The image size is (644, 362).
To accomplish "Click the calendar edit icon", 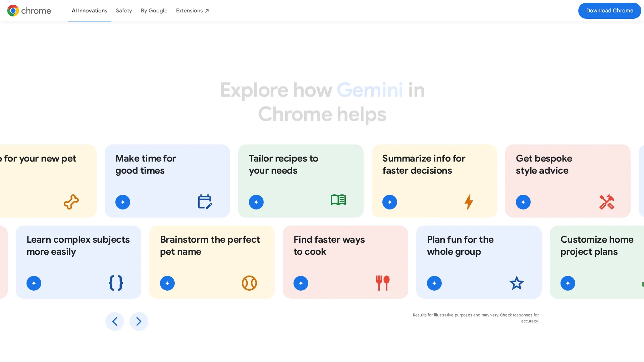I will (x=205, y=202).
